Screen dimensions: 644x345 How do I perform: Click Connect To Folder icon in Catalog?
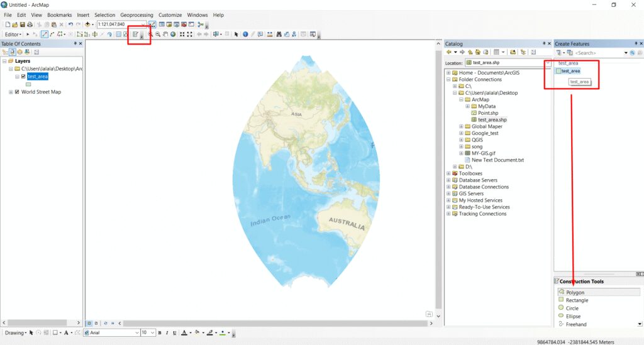coord(513,52)
